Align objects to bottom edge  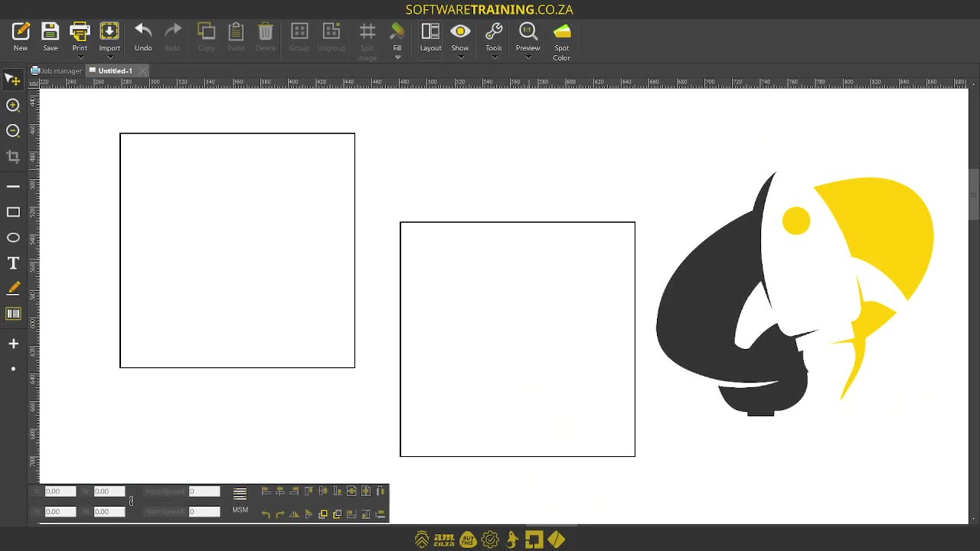(x=338, y=491)
